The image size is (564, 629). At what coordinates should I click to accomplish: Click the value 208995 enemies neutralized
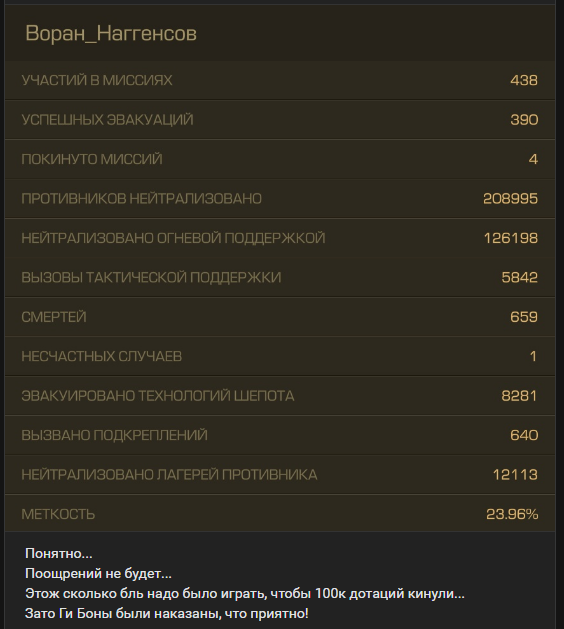tap(510, 199)
